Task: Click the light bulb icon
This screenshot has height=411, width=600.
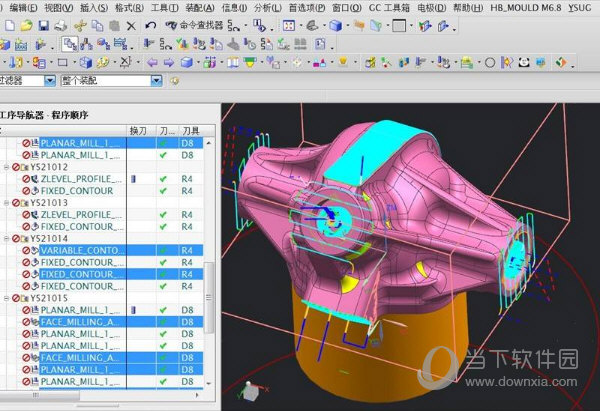Action: click(343, 61)
